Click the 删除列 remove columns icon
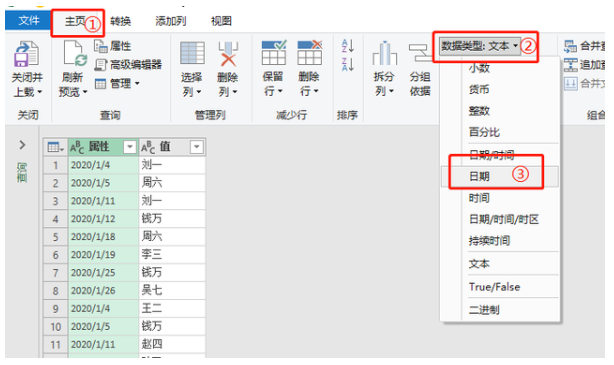 [228, 53]
